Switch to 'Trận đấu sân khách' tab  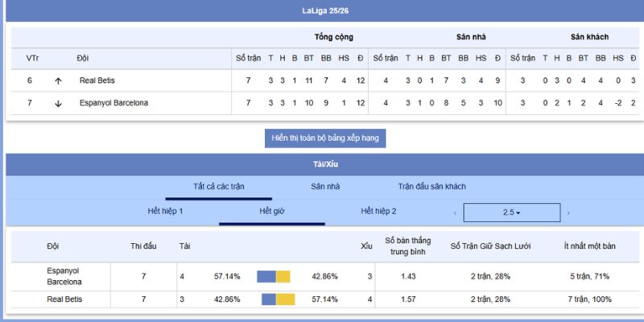point(431,187)
